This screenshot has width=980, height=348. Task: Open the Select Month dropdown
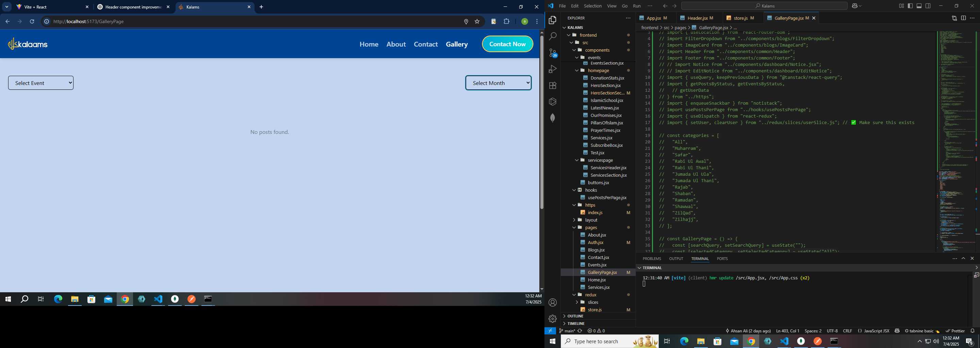click(x=499, y=83)
